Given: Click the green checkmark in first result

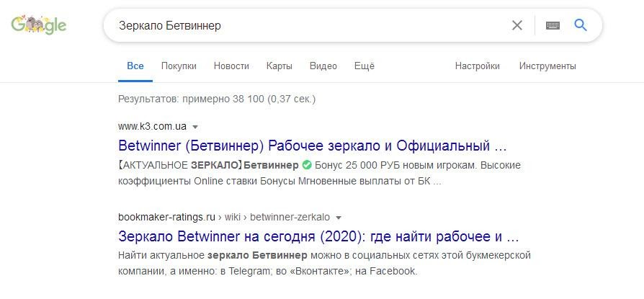Looking at the screenshot, I should pyautogui.click(x=307, y=165).
